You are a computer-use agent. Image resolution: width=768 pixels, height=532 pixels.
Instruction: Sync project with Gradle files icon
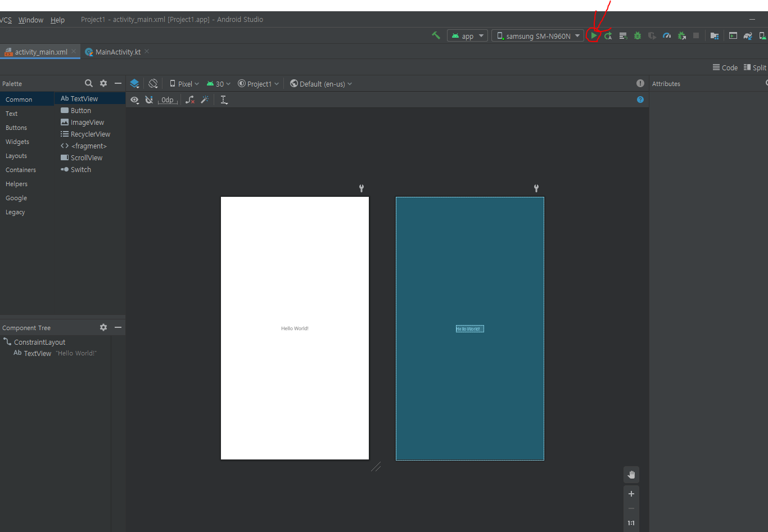coord(748,35)
